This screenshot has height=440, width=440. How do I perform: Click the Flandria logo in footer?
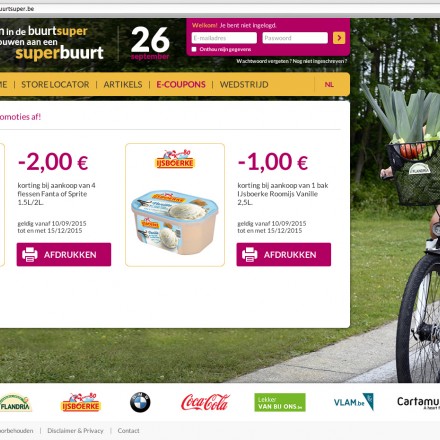click(x=15, y=403)
